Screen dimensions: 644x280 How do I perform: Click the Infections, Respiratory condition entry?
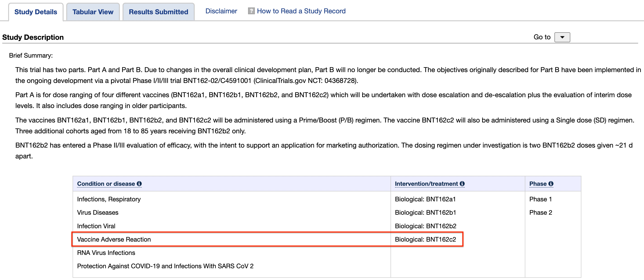coord(109,199)
